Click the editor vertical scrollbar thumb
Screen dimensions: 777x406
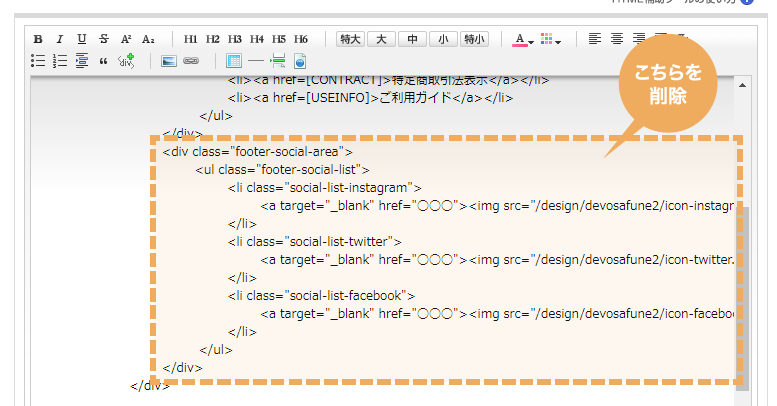tap(742, 298)
